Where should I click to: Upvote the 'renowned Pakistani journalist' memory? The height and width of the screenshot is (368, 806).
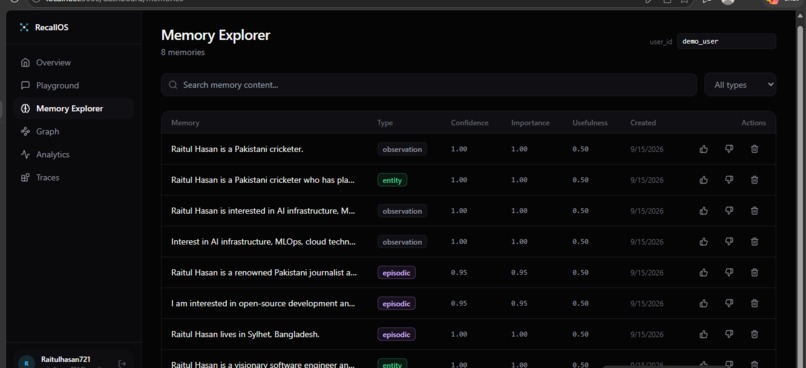pyautogui.click(x=704, y=272)
